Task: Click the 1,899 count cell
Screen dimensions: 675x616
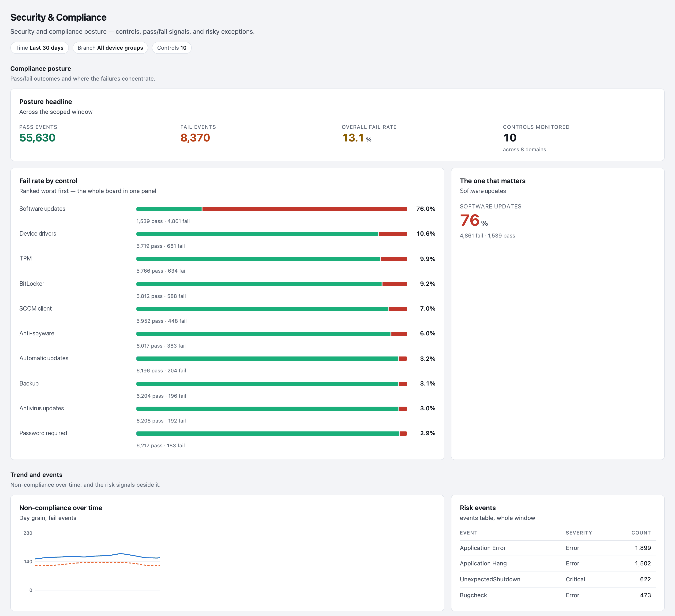Action: coord(643,548)
